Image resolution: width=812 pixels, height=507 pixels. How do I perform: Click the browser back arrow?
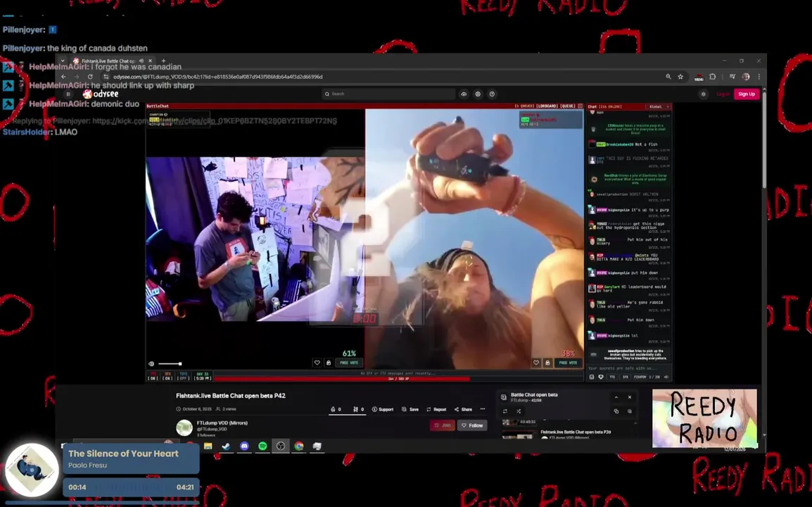coord(64,77)
